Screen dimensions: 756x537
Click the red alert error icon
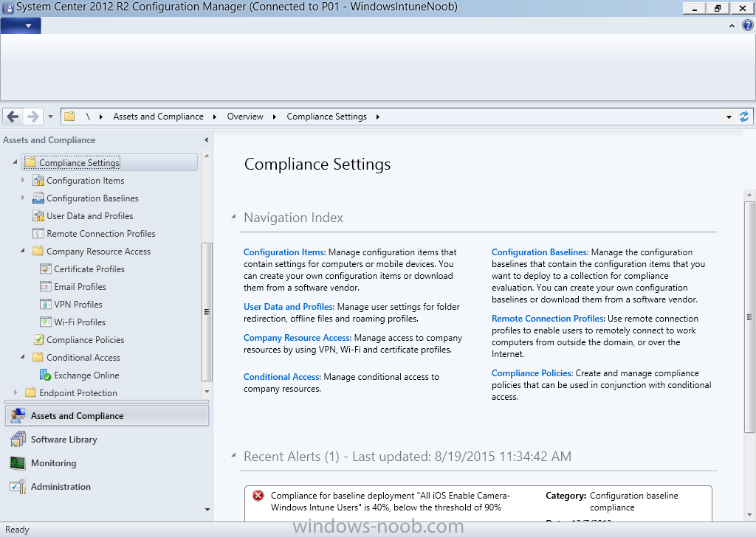pos(258,496)
